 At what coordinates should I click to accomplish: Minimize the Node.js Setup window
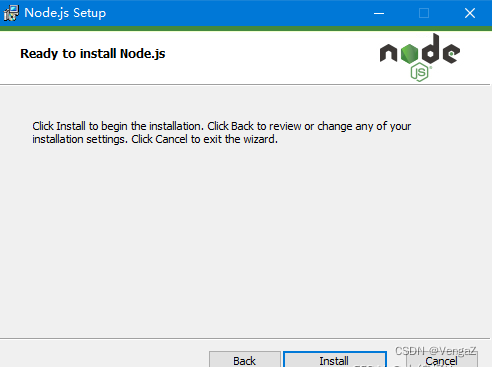379,13
